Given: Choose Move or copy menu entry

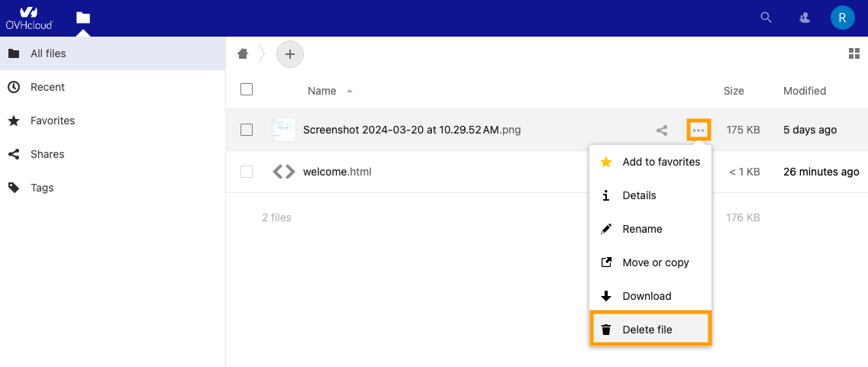Looking at the screenshot, I should pos(650,262).
